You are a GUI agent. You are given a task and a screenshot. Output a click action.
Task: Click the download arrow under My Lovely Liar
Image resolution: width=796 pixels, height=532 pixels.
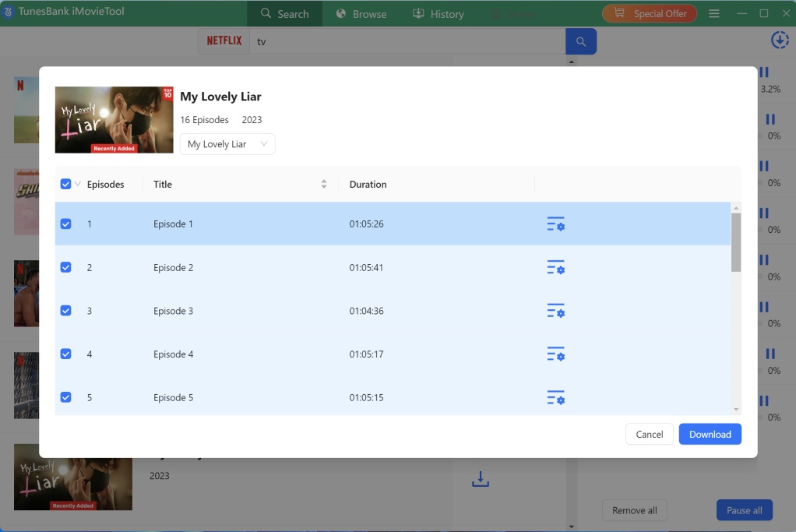tap(480, 478)
